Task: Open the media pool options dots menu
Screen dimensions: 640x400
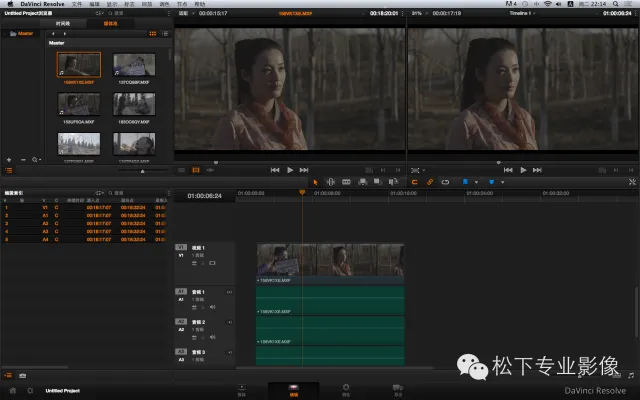Action: tap(169, 13)
